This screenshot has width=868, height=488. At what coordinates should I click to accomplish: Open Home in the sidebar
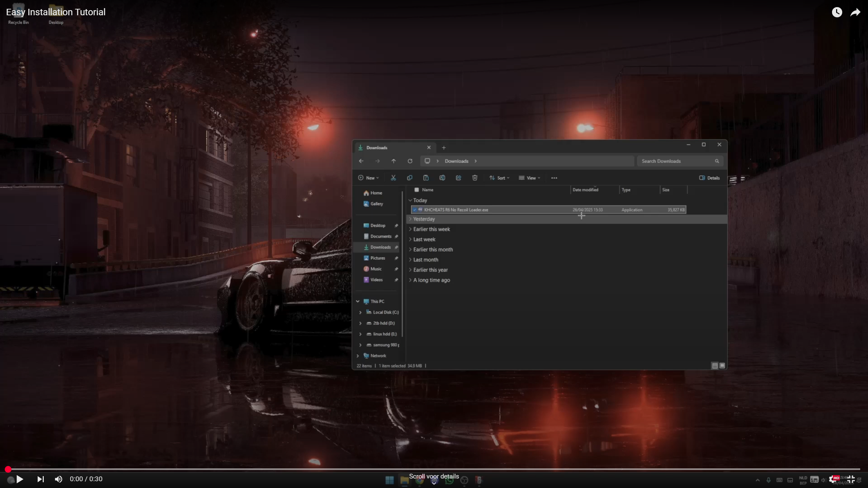(x=373, y=193)
